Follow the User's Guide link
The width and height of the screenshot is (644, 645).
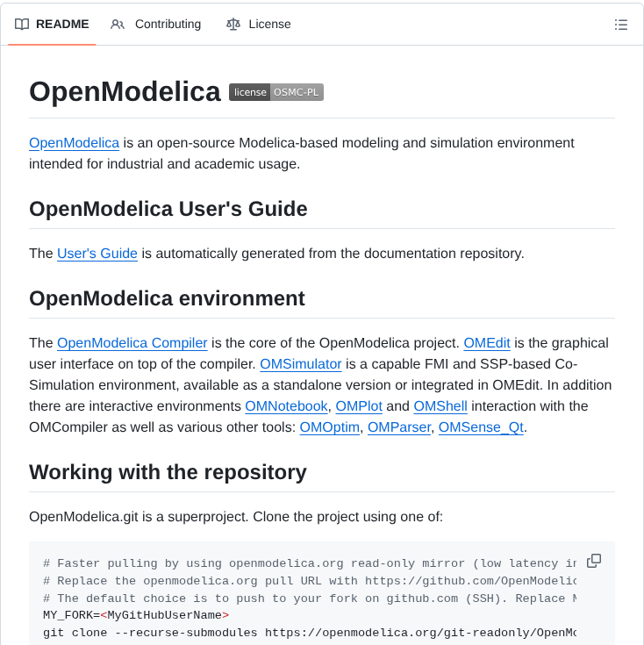pos(97,254)
